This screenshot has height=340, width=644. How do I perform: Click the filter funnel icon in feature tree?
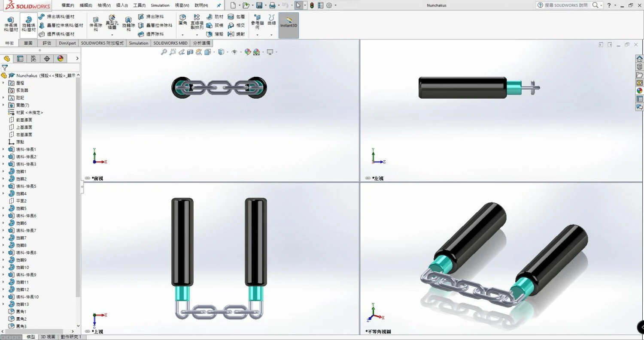(x=5, y=68)
